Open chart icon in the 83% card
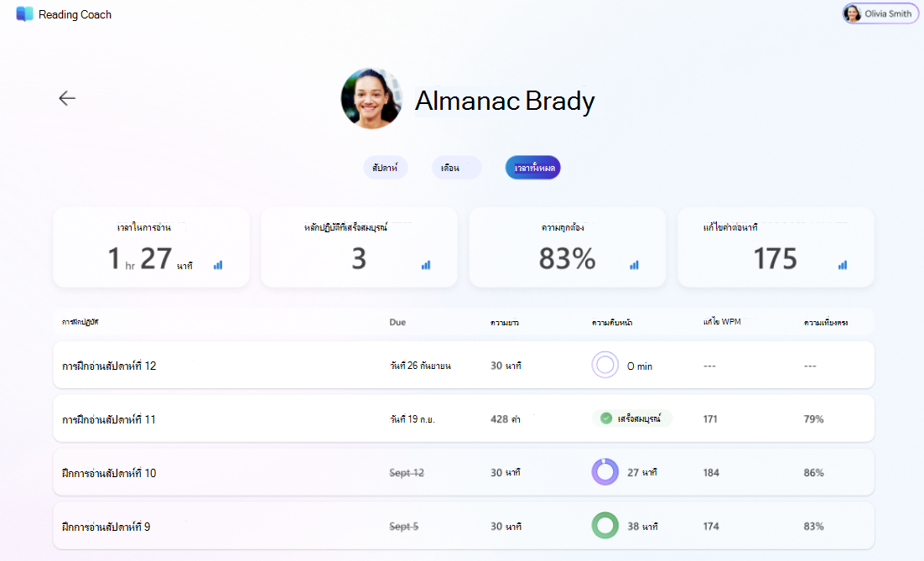Viewport: 924px width, 561px height. coord(634,265)
